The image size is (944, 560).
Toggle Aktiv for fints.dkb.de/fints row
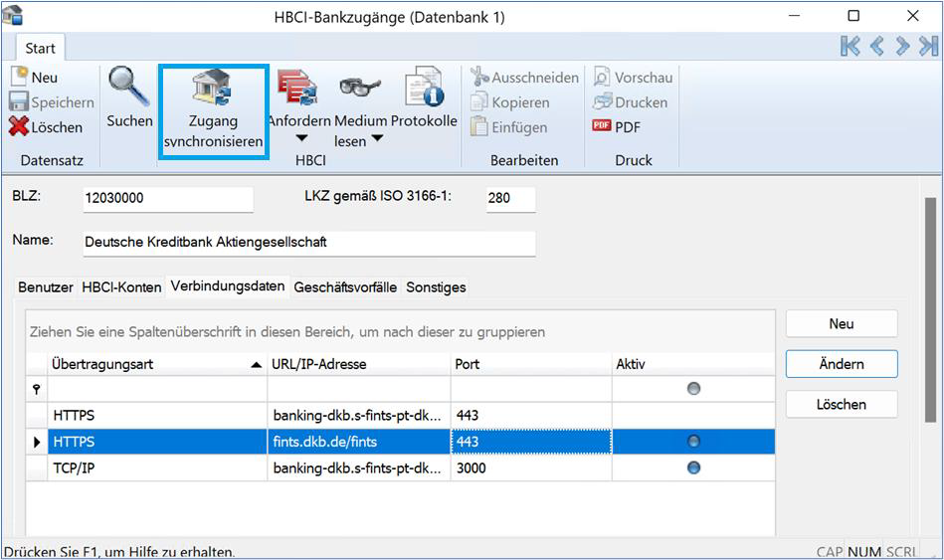pos(693,442)
